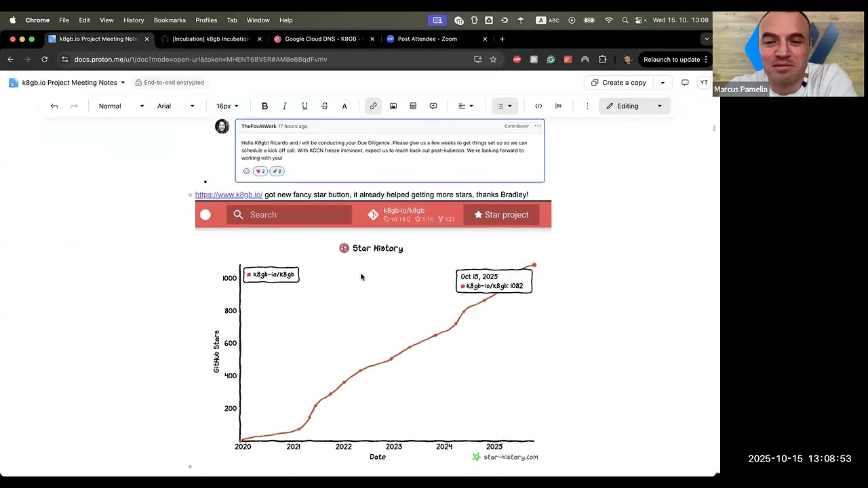Expand the tab search chevron

pyautogui.click(x=707, y=39)
